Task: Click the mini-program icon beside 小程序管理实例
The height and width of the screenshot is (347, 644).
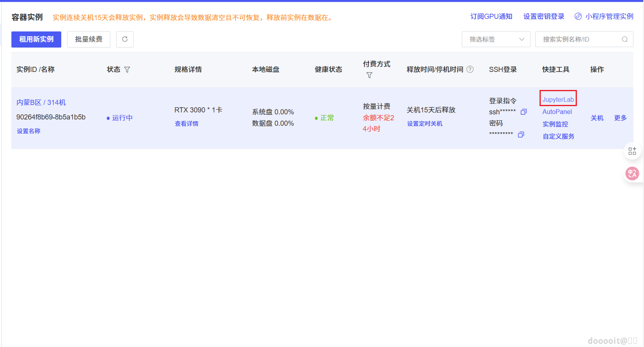Action: pyautogui.click(x=578, y=17)
